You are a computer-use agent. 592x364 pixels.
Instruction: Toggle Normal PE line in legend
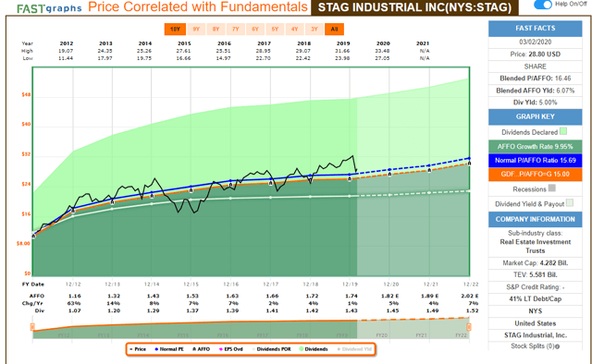click(169, 349)
